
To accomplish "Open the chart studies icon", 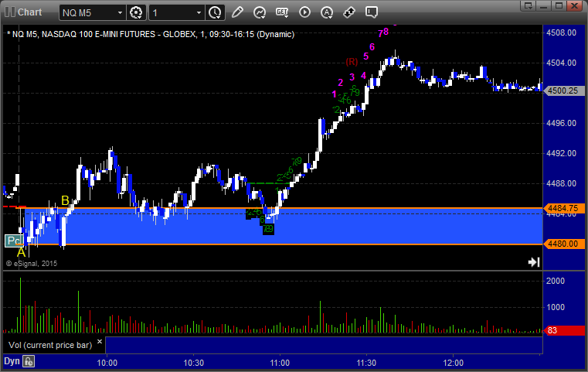I will (260, 12).
